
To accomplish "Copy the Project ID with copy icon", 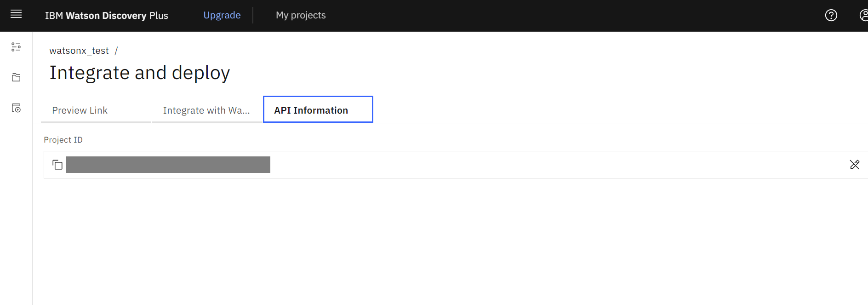I will pos(57,165).
